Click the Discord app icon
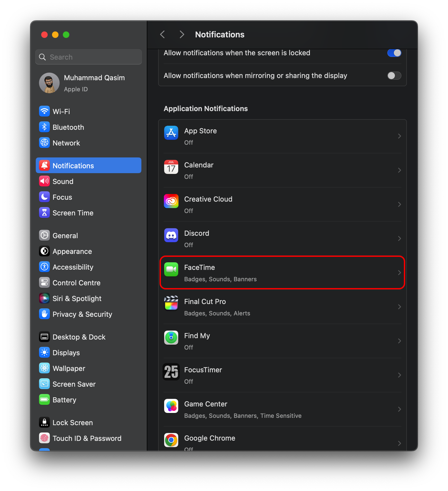Screen dimensions: 448x491 (171, 235)
